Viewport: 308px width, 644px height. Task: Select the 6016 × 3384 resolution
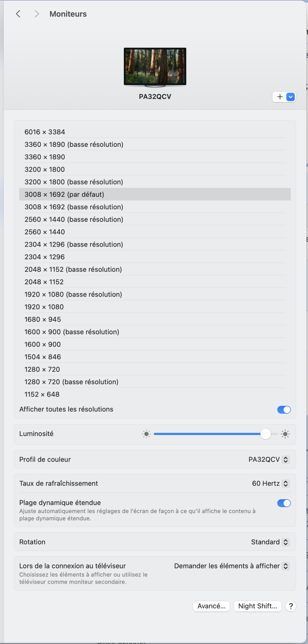[x=45, y=132]
